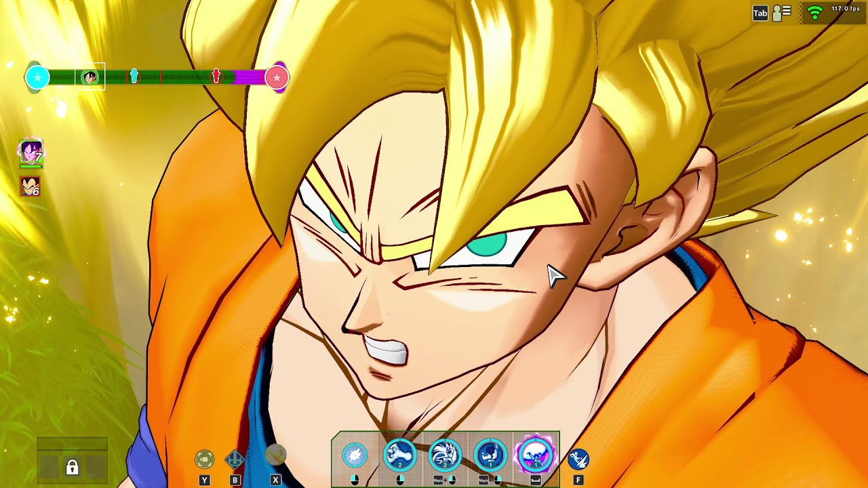Screen dimensions: 868x488
Task: Select the glowing purple skill icon
Action: click(x=536, y=453)
